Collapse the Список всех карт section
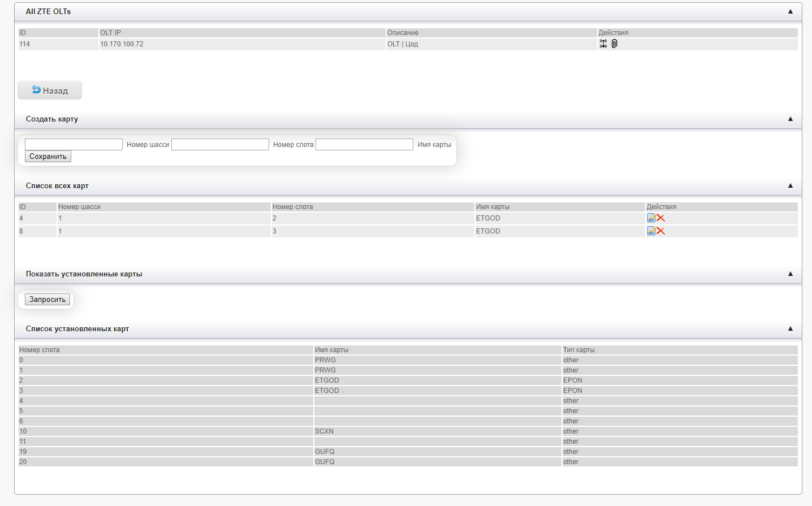The width and height of the screenshot is (812, 506). click(x=790, y=185)
